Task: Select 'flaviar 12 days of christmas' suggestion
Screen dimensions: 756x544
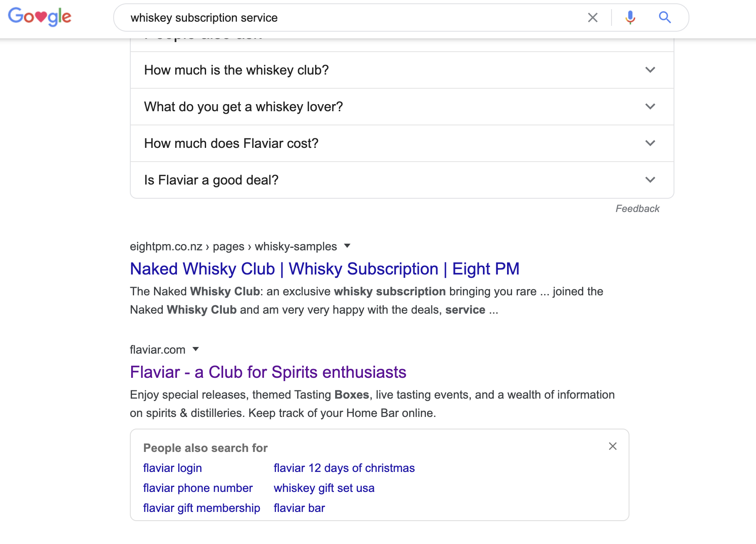Action: [344, 468]
